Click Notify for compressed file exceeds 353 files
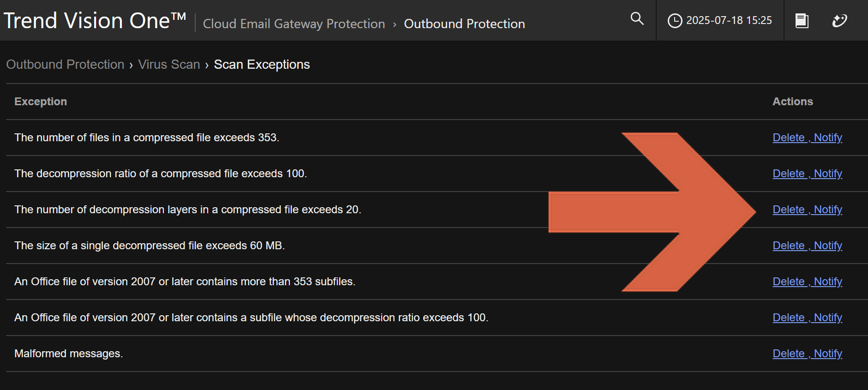This screenshot has height=390, width=868. 828,138
